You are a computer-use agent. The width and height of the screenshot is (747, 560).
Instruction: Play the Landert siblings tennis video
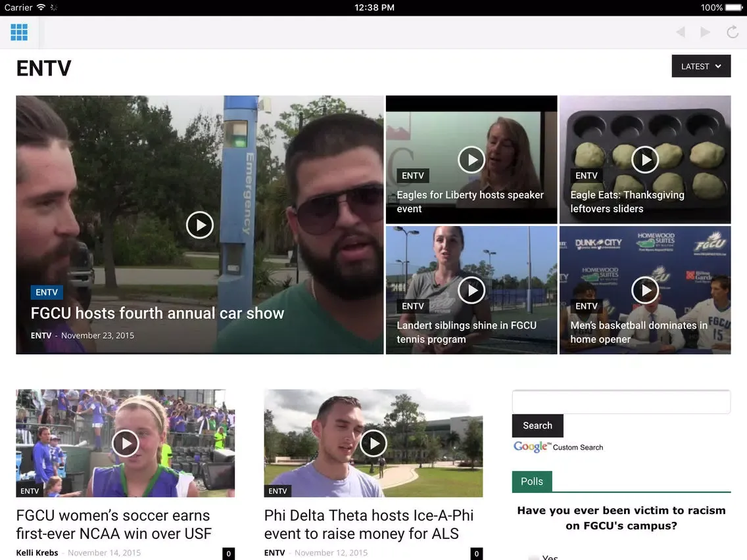pos(471,290)
